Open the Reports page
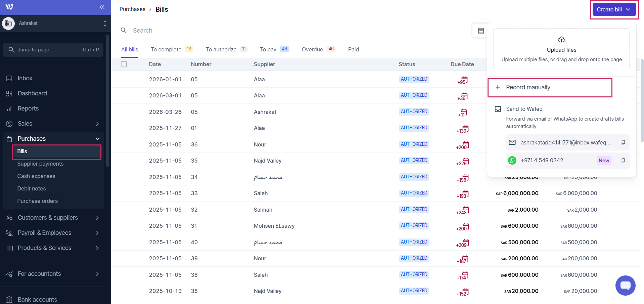The width and height of the screenshot is (644, 304). pyautogui.click(x=28, y=108)
